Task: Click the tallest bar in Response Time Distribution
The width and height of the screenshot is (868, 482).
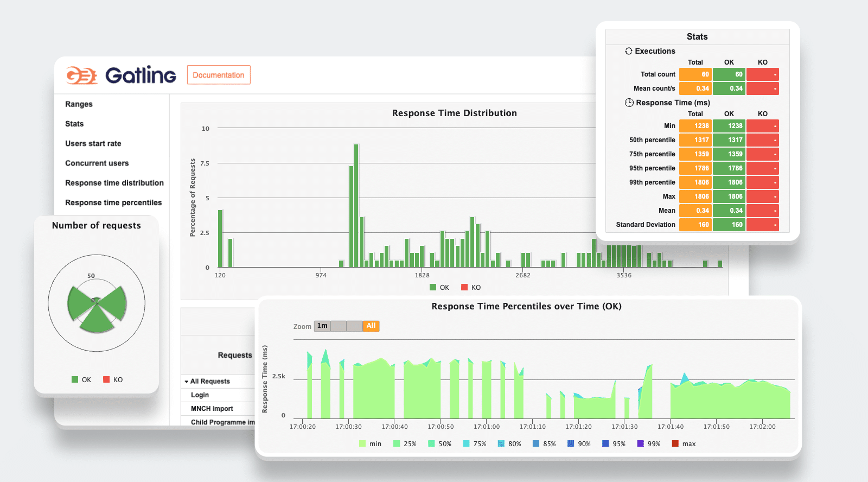Action: pyautogui.click(x=356, y=206)
